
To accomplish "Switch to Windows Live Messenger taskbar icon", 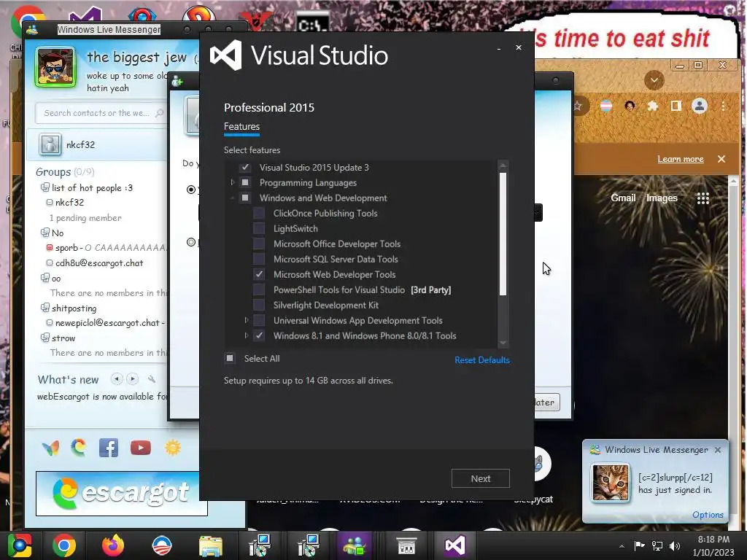I will 355,545.
